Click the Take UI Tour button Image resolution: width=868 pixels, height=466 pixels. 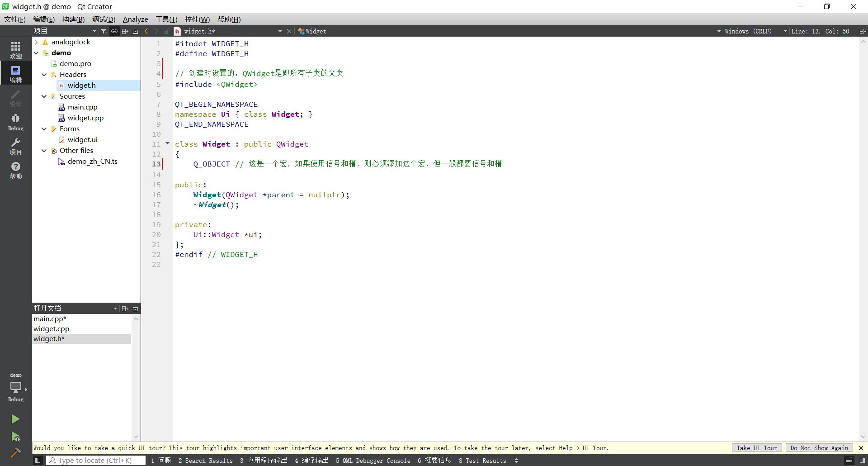pyautogui.click(x=757, y=448)
